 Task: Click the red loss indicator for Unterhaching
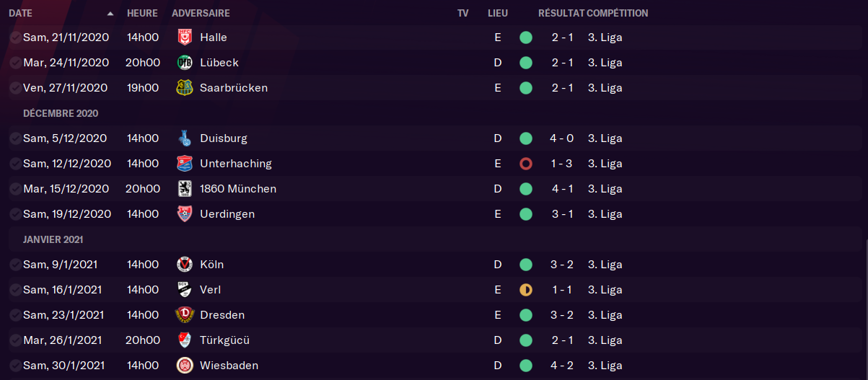[526, 164]
